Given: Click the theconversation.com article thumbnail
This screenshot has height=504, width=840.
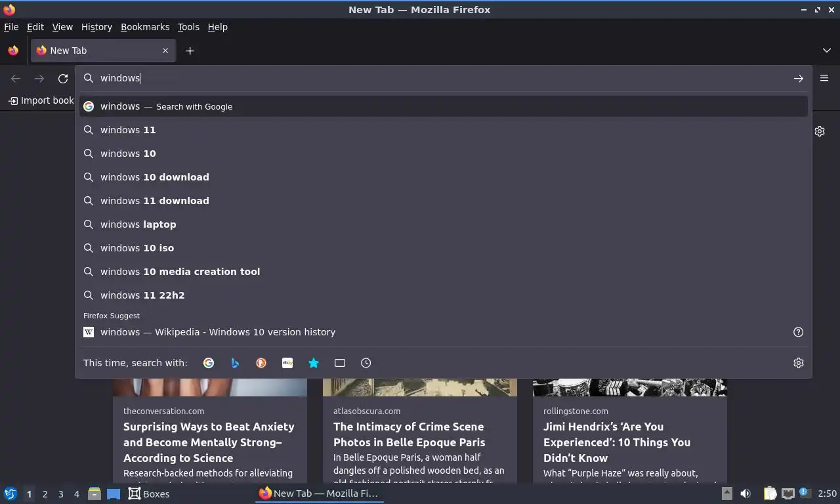Looking at the screenshot, I should (x=210, y=387).
